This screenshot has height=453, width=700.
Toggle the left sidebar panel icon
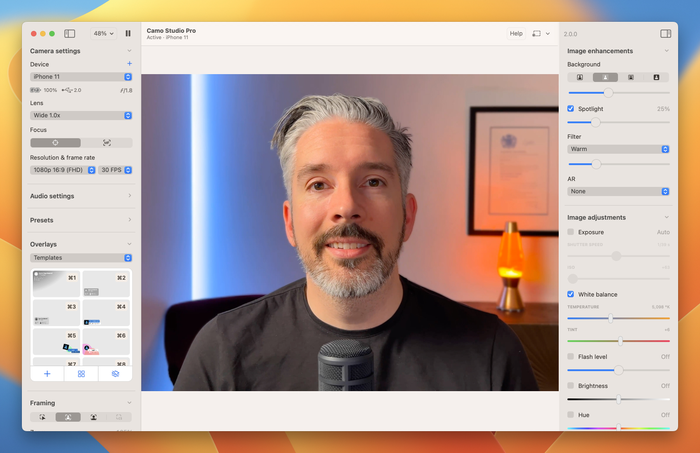point(70,33)
